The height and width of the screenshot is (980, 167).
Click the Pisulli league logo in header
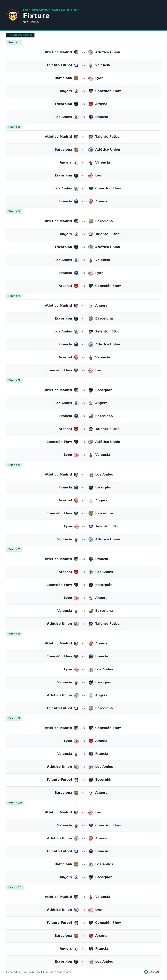[13, 16]
